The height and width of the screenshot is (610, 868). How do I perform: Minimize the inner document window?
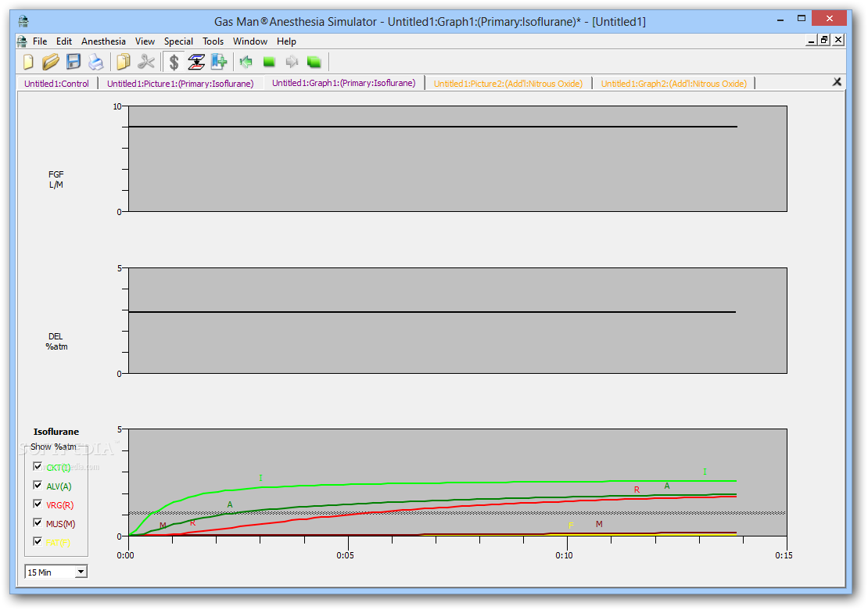tap(811, 40)
